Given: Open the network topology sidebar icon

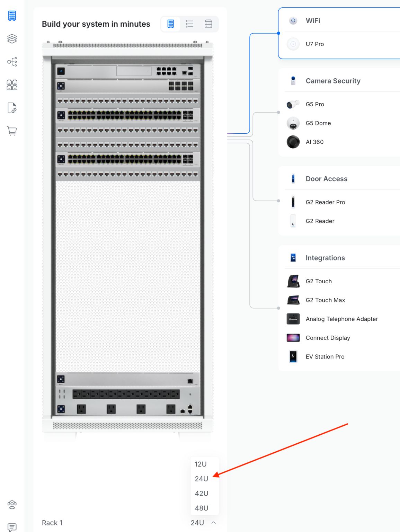Looking at the screenshot, I should tap(12, 62).
